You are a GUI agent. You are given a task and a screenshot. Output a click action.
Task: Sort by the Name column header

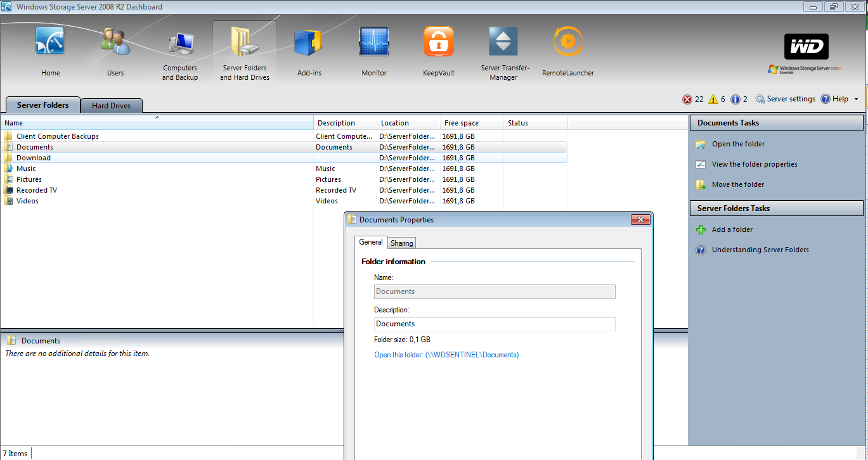click(157, 123)
